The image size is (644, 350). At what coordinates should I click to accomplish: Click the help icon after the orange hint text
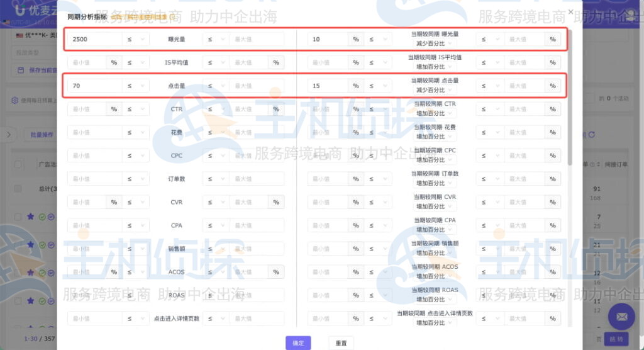coord(172,17)
